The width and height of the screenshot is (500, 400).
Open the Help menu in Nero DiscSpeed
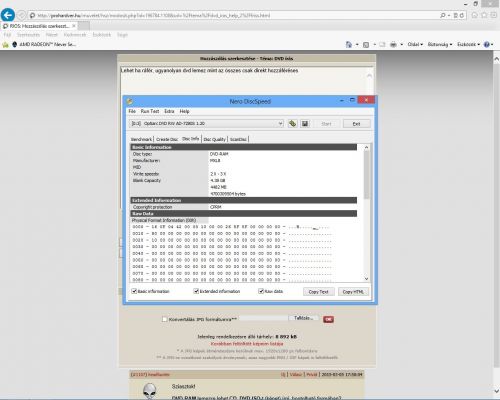pos(184,111)
